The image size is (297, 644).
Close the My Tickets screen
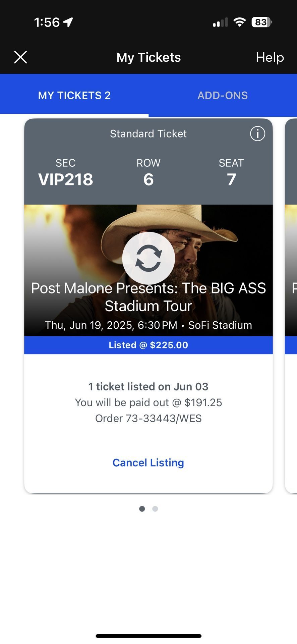tap(20, 57)
